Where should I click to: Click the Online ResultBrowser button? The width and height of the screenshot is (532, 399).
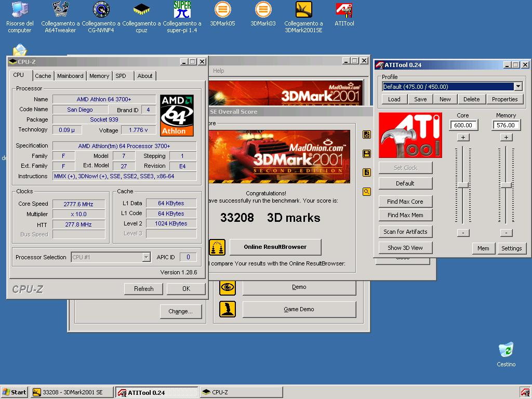275,247
